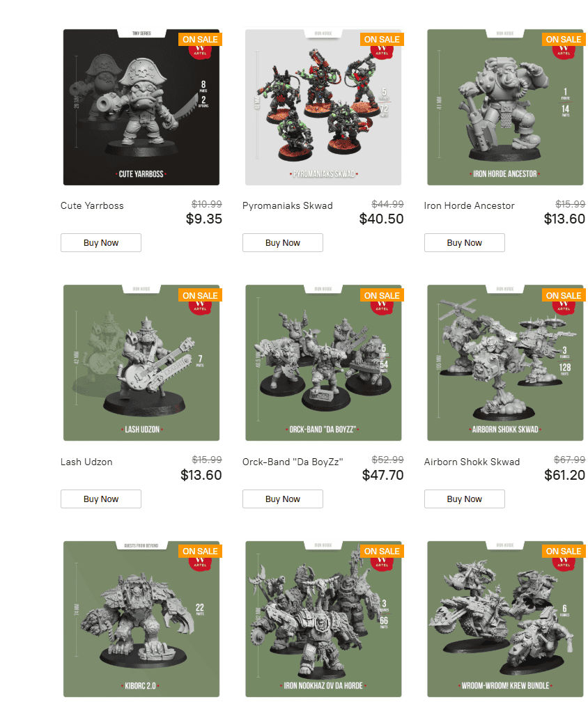Viewport: 588px width, 704px height.
Task: Open the Pyromaniaks Skwad product image
Action: (323, 107)
